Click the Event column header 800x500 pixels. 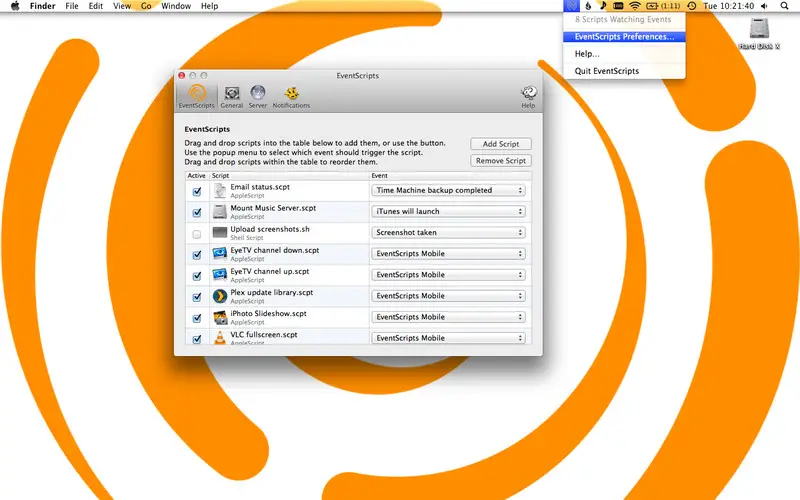[450, 176]
